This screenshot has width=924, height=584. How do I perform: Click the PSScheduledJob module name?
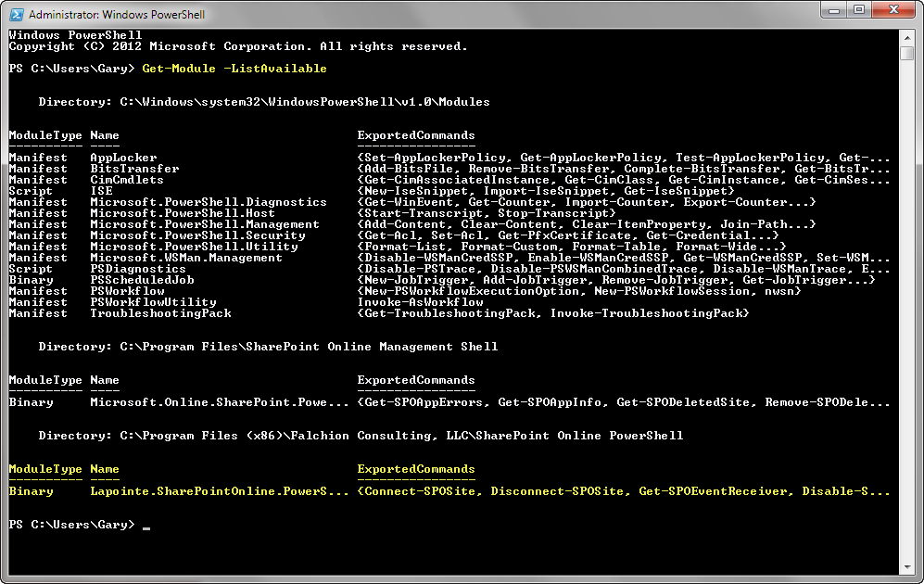[142, 280]
